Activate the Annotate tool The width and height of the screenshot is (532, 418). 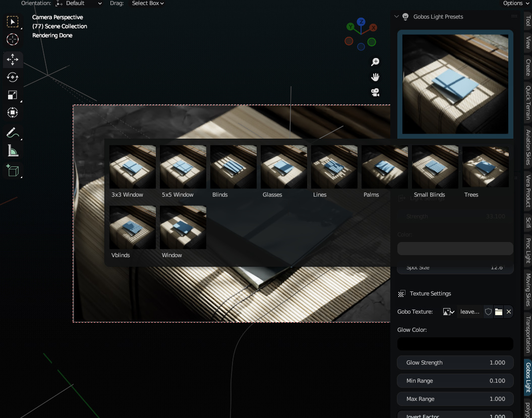[x=13, y=133]
